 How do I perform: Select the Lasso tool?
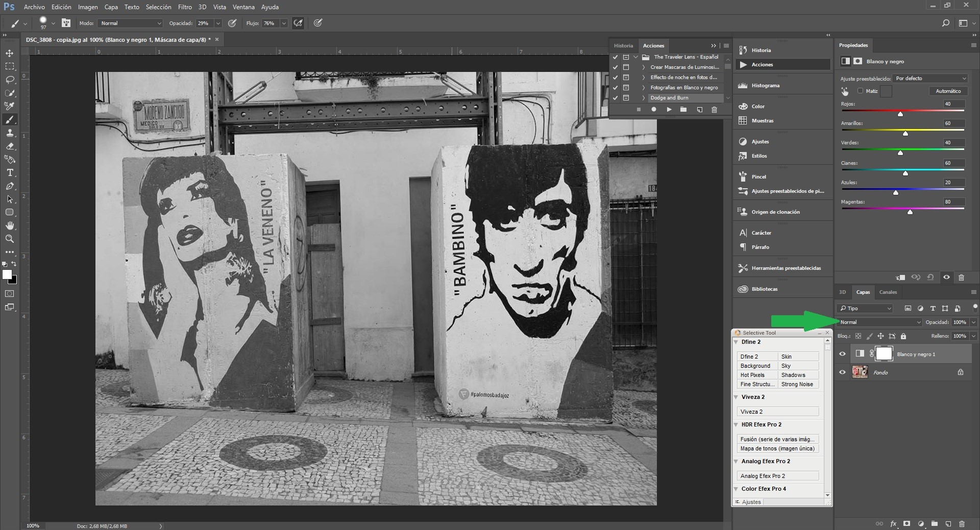[10, 80]
